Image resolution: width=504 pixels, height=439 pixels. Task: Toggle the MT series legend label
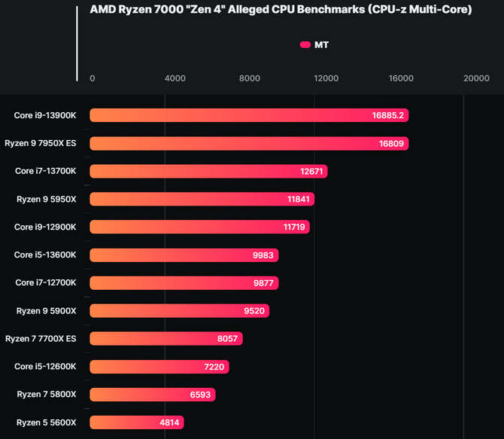(321, 45)
